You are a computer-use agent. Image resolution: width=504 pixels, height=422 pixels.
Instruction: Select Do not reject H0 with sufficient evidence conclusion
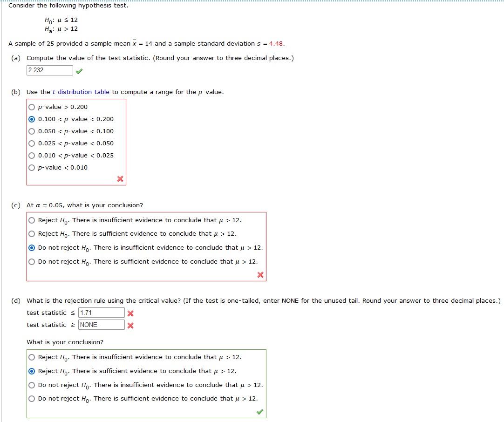coord(31,261)
